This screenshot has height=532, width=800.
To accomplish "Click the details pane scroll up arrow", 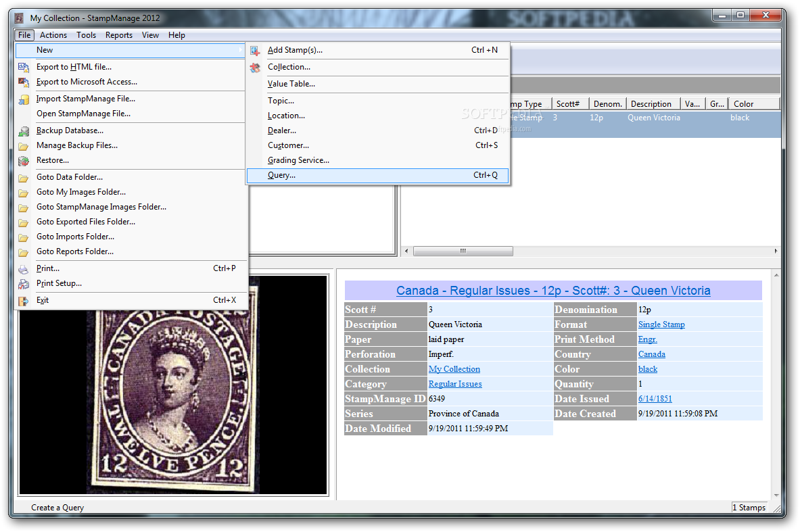I will pyautogui.click(x=776, y=275).
